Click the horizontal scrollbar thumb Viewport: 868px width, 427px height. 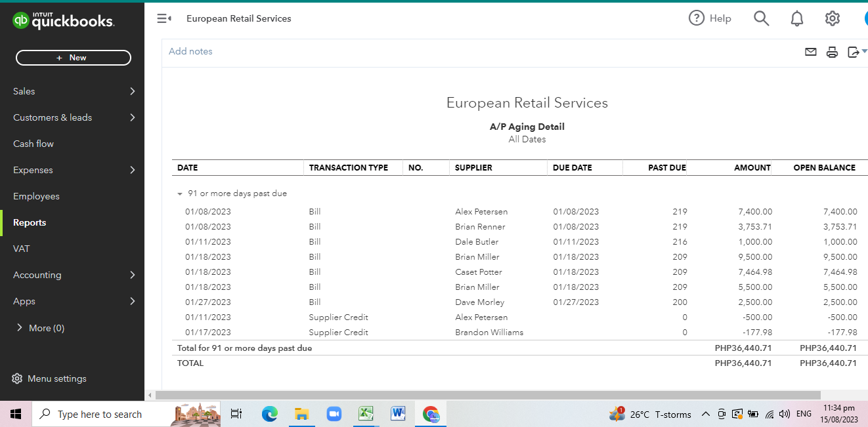[x=488, y=395]
